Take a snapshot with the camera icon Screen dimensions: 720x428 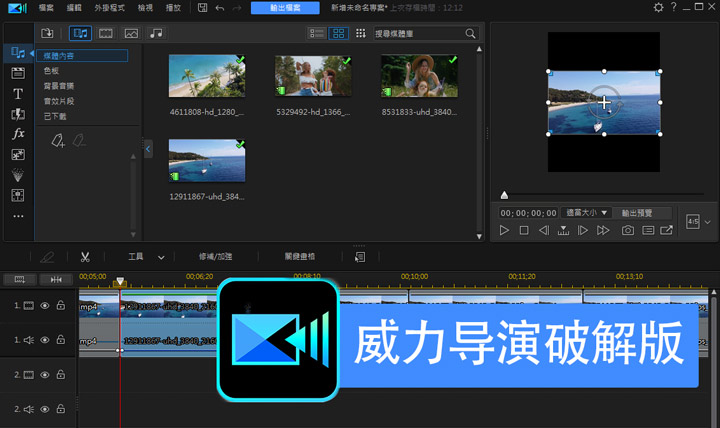pos(628,231)
